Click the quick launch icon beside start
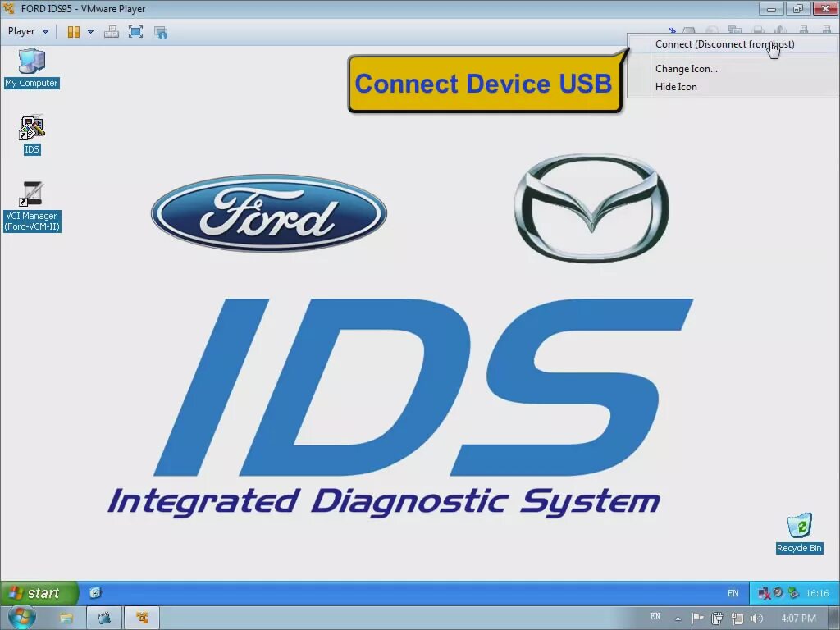The width and height of the screenshot is (840, 630). 95,592
